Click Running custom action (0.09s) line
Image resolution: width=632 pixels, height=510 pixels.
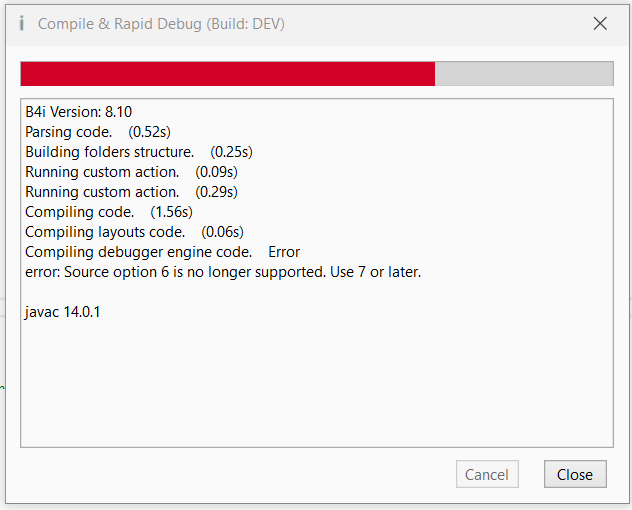coord(102,172)
